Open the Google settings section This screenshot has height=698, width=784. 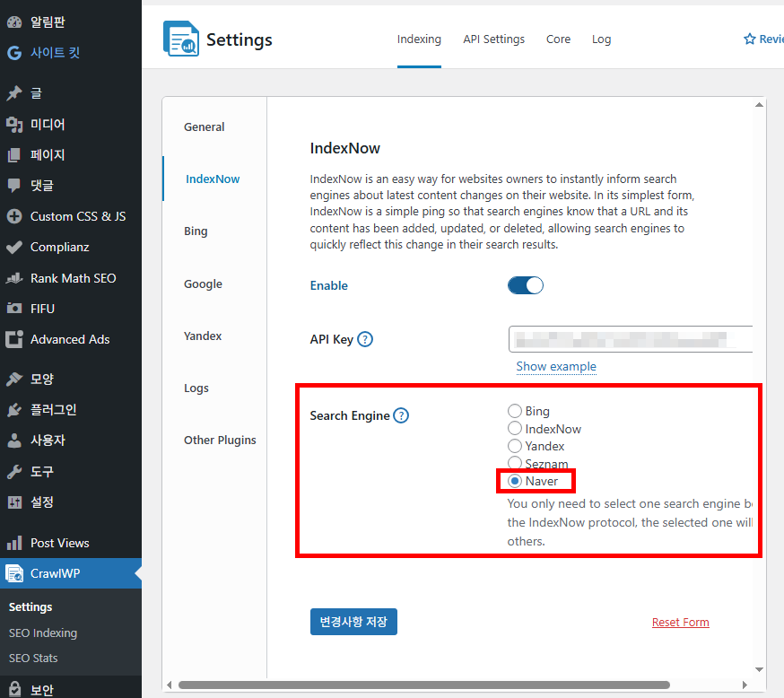(x=203, y=284)
